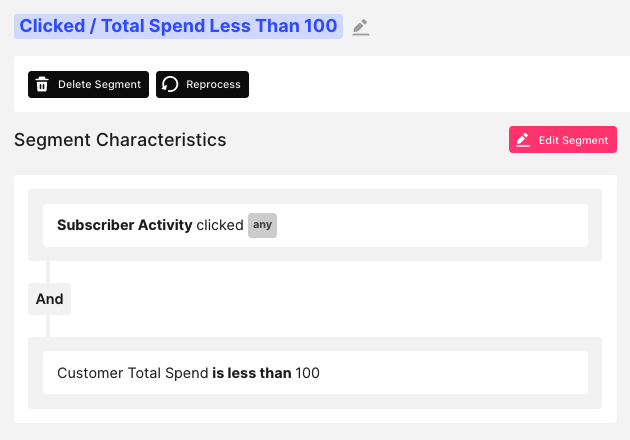Viewport: 630px width, 440px height.
Task: Click the 'And' condition connector
Action: (x=49, y=299)
